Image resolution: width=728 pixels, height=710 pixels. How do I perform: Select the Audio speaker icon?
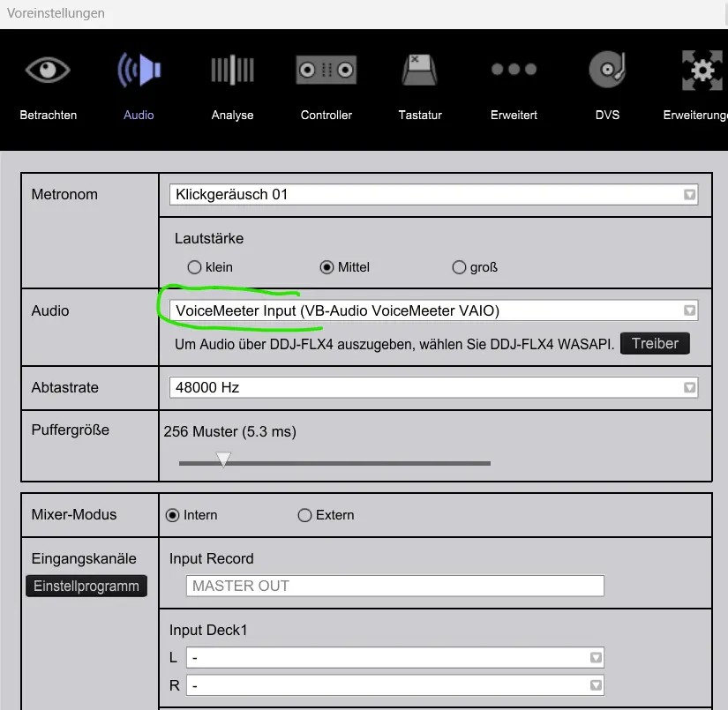[x=139, y=70]
